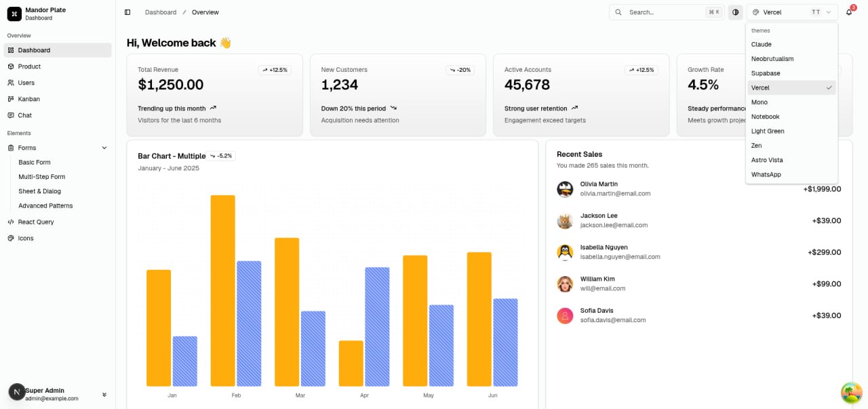Click the -20% badge on New Customers
This screenshot has width=868, height=409.
tap(460, 70)
